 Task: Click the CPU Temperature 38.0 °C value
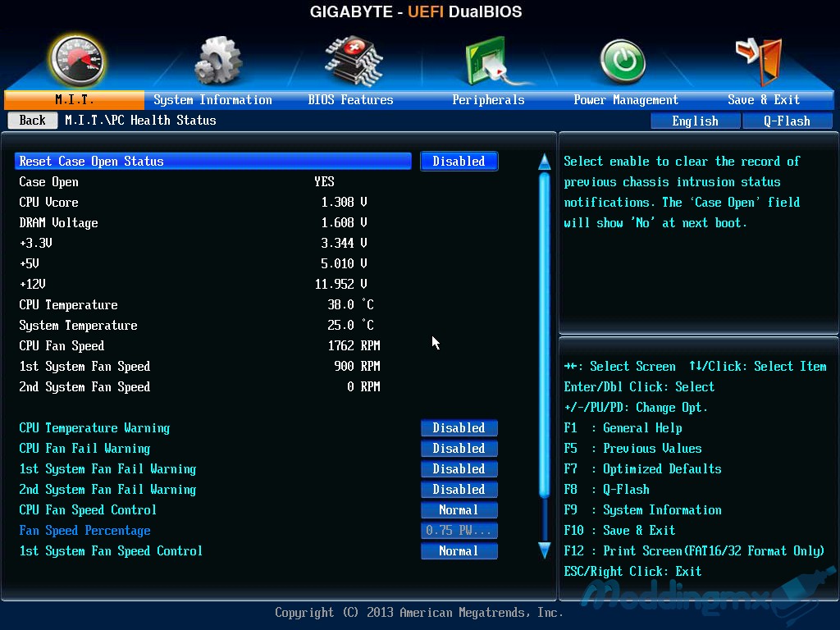click(x=350, y=305)
